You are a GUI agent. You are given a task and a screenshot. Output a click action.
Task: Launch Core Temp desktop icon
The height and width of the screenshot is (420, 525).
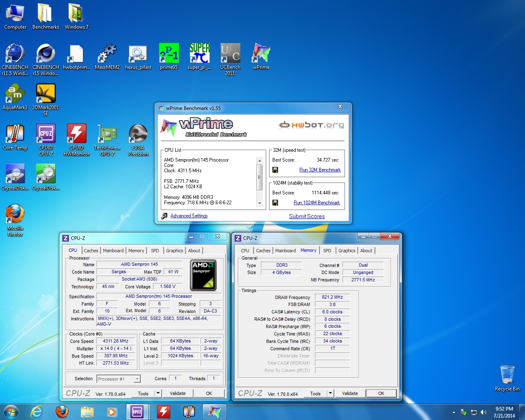click(15, 137)
